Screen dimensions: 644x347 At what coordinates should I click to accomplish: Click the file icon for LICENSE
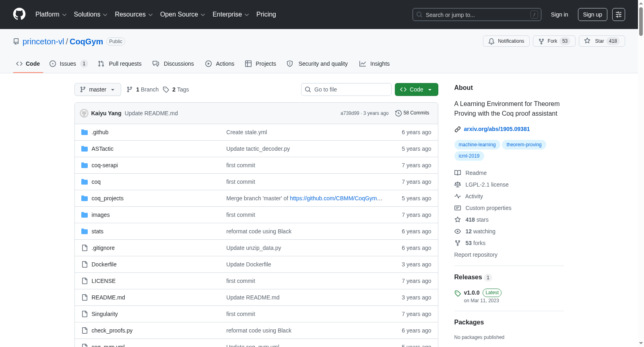click(x=85, y=281)
